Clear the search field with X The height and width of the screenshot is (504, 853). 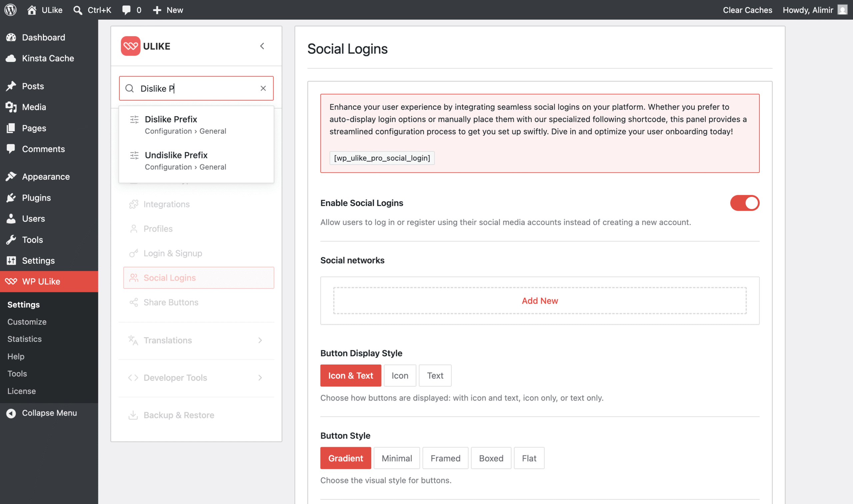(x=263, y=88)
